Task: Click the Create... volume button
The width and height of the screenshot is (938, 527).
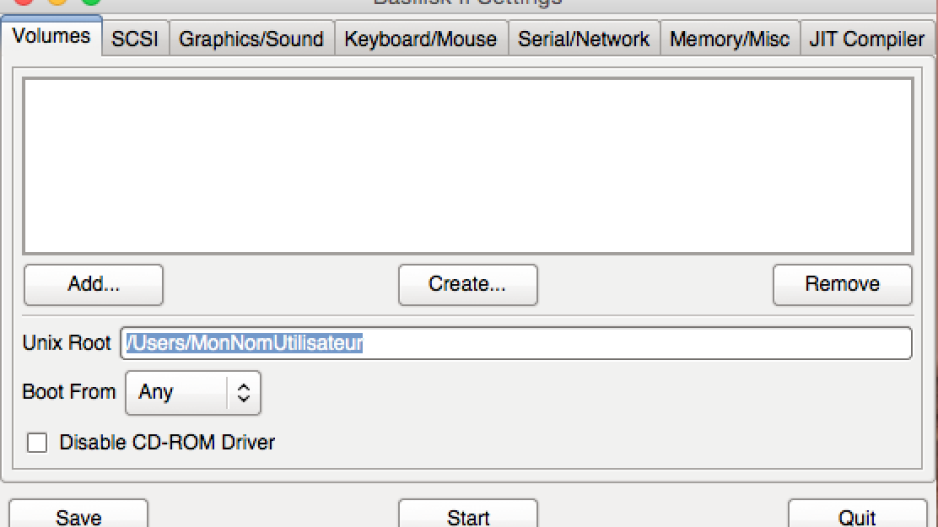Action: point(468,285)
